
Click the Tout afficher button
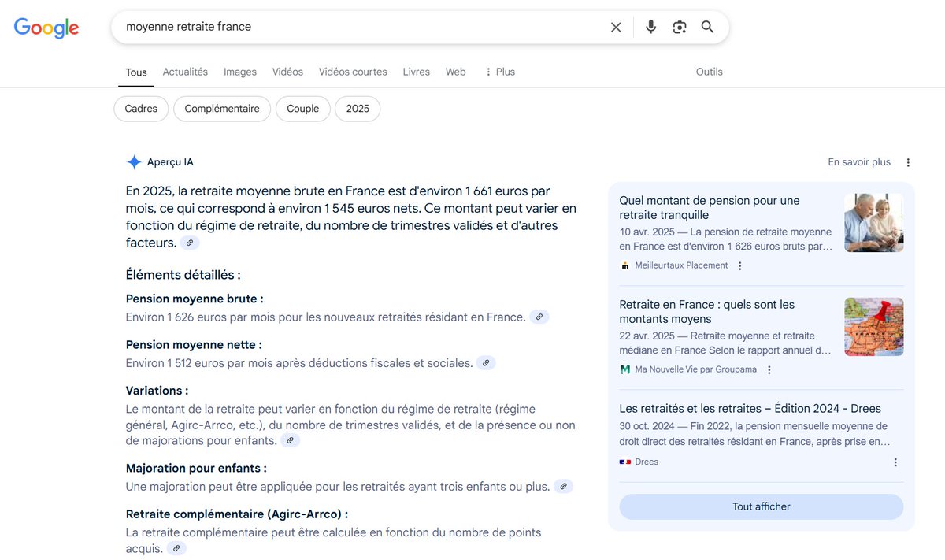(761, 506)
